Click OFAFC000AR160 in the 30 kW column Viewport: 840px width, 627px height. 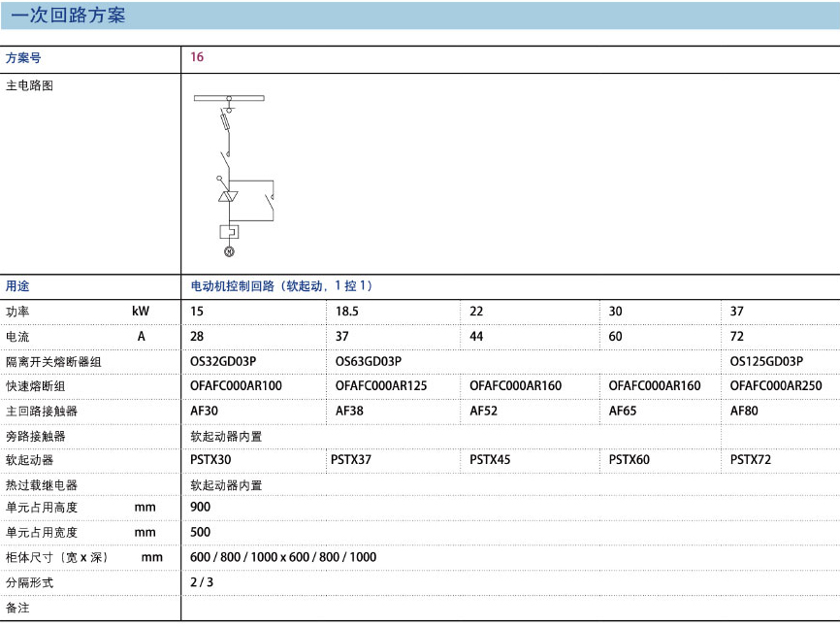(x=654, y=386)
